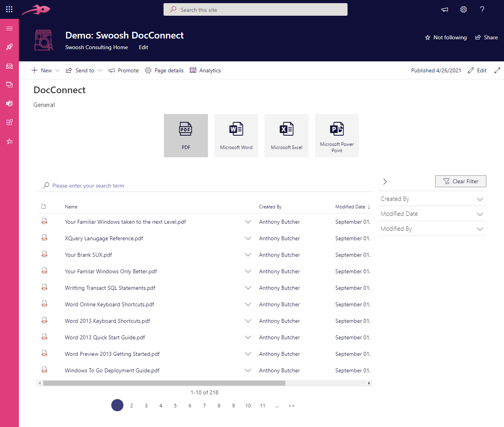This screenshot has width=504, height=427.
Task: Open the settings gear icon
Action: click(x=464, y=9)
